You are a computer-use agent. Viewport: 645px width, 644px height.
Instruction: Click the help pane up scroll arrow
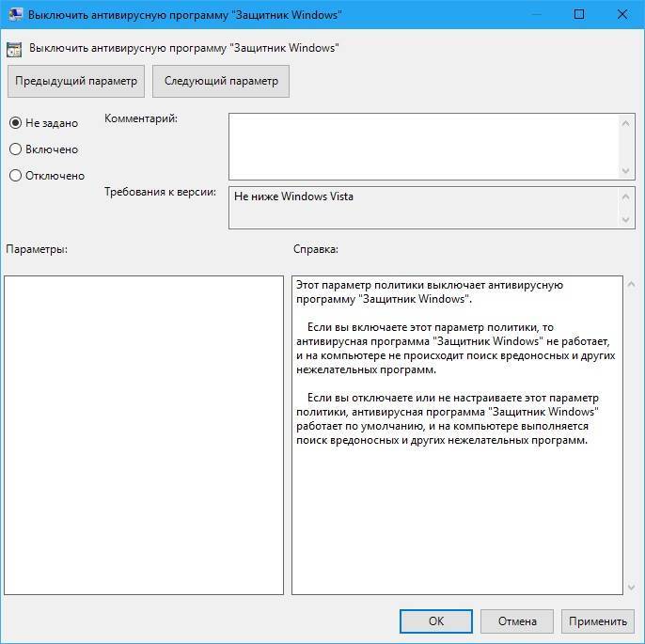pos(632,284)
